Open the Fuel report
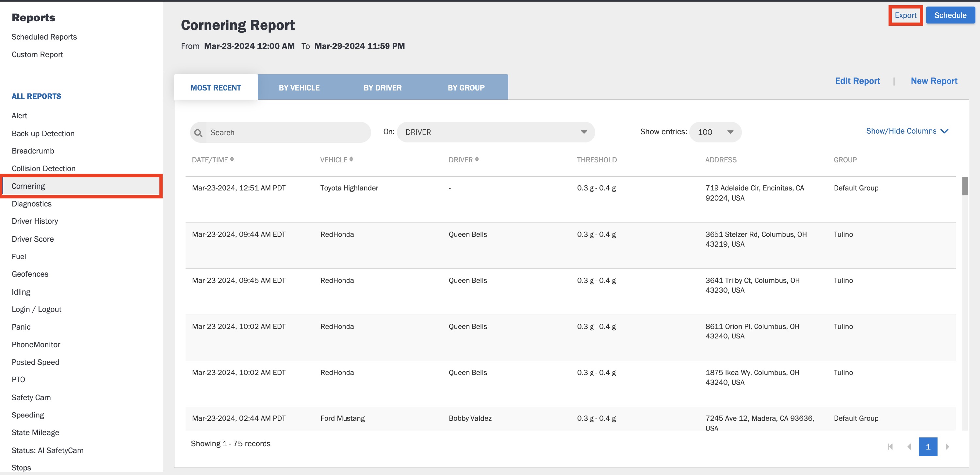 tap(19, 257)
